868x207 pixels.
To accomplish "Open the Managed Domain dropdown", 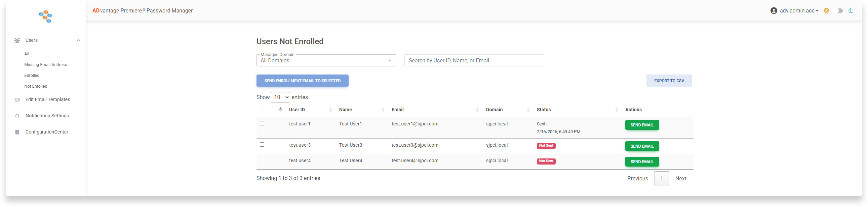I will (x=326, y=60).
